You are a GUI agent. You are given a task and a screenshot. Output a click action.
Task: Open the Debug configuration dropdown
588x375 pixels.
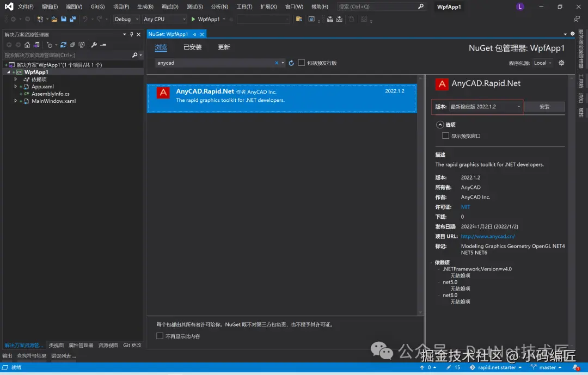[x=126, y=19]
